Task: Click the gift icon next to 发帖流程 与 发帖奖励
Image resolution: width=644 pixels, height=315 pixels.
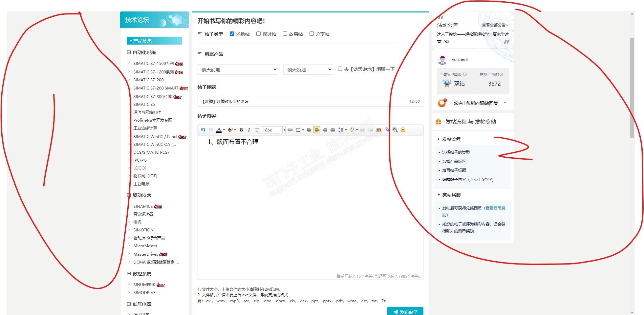Action: click(439, 122)
